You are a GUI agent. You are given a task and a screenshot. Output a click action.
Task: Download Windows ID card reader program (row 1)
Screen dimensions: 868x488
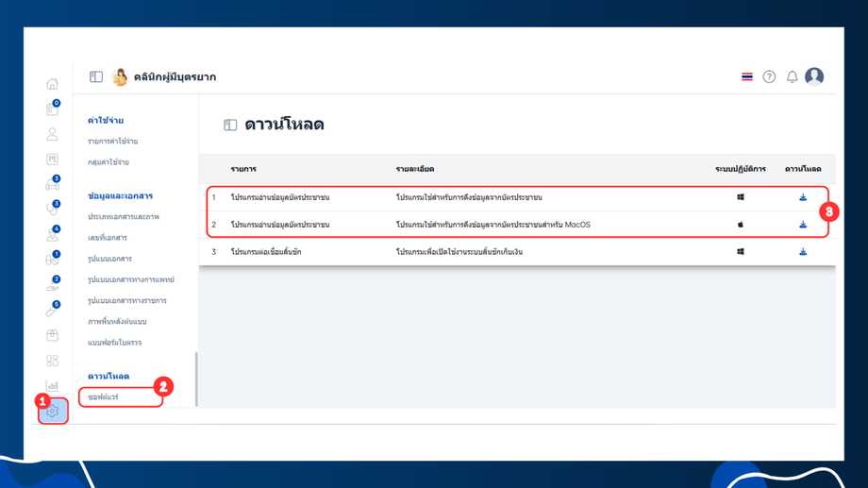pyautogui.click(x=803, y=197)
